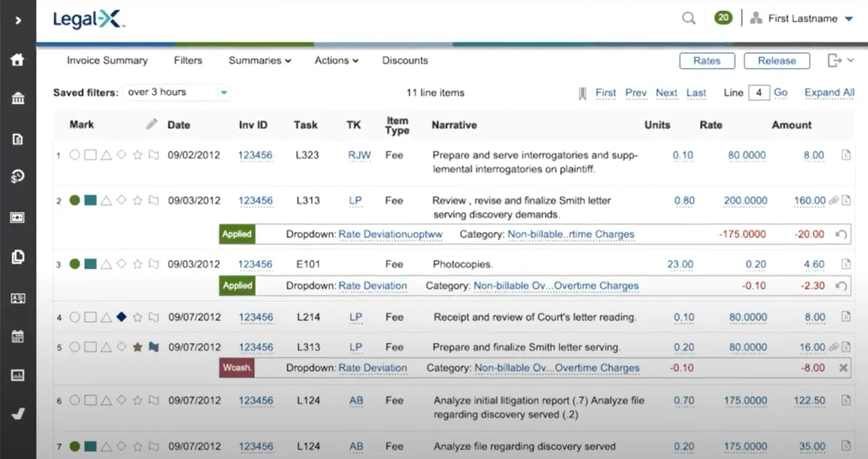Toggle circle mark on row 1

(x=75, y=155)
